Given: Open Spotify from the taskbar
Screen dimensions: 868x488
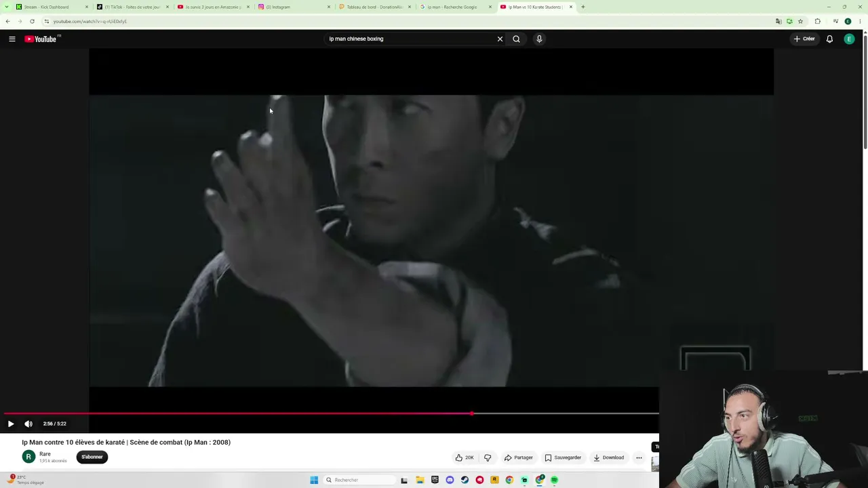Looking at the screenshot, I should [x=554, y=480].
